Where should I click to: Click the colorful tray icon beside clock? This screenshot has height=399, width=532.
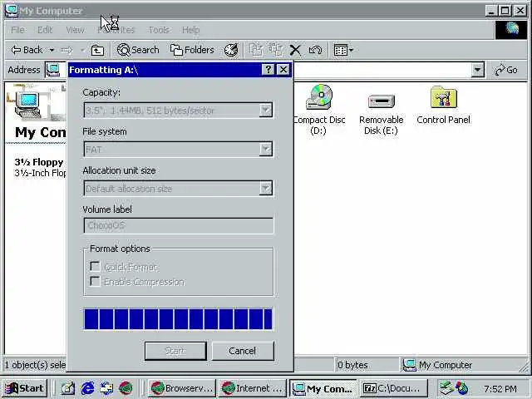tap(462, 388)
